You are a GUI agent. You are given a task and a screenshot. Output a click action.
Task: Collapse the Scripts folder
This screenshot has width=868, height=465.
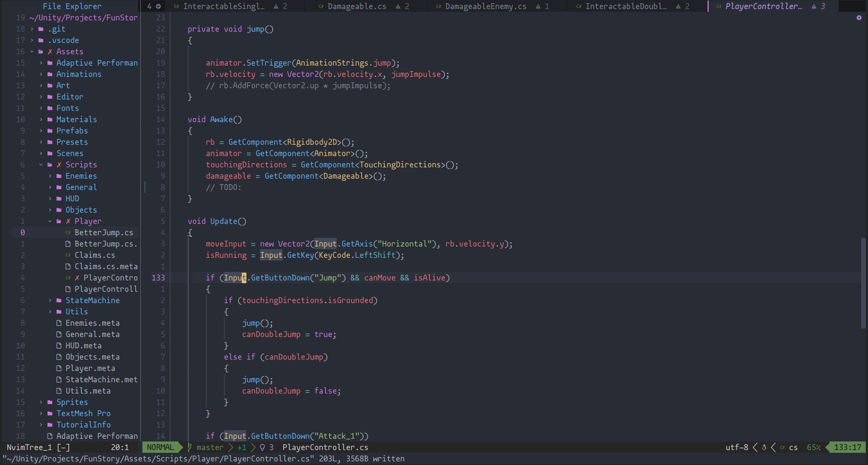(41, 165)
